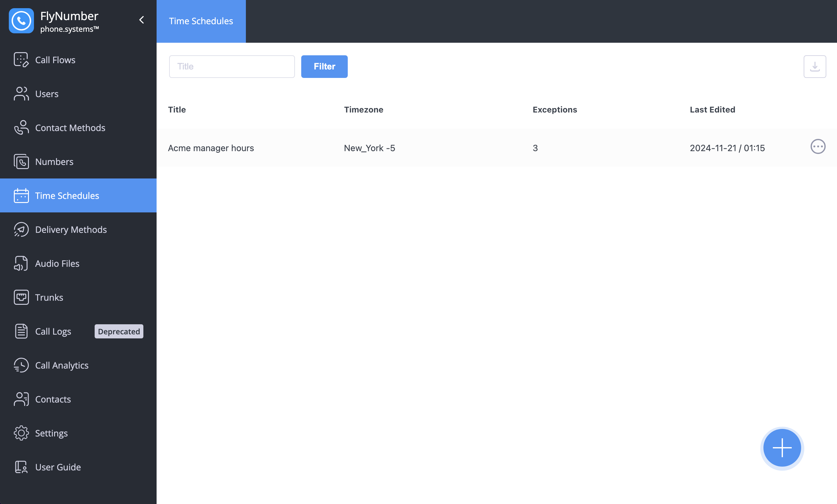
Task: Click the Timezone column header
Action: [363, 110]
